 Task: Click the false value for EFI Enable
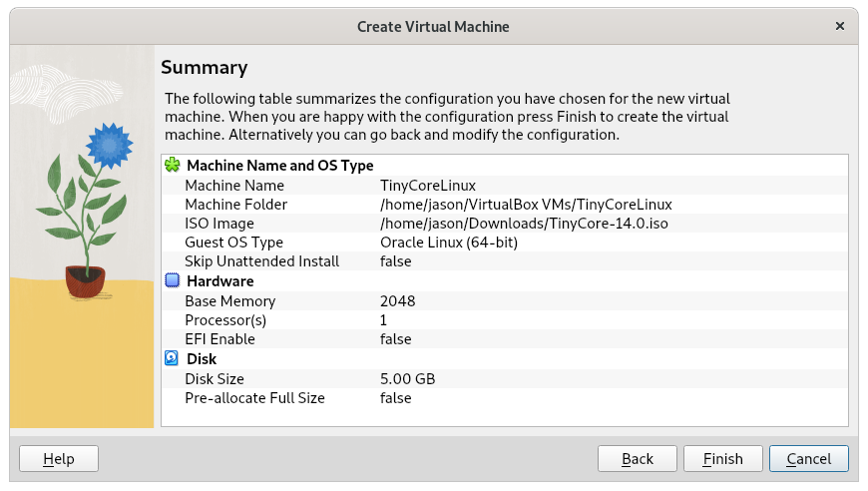point(395,338)
